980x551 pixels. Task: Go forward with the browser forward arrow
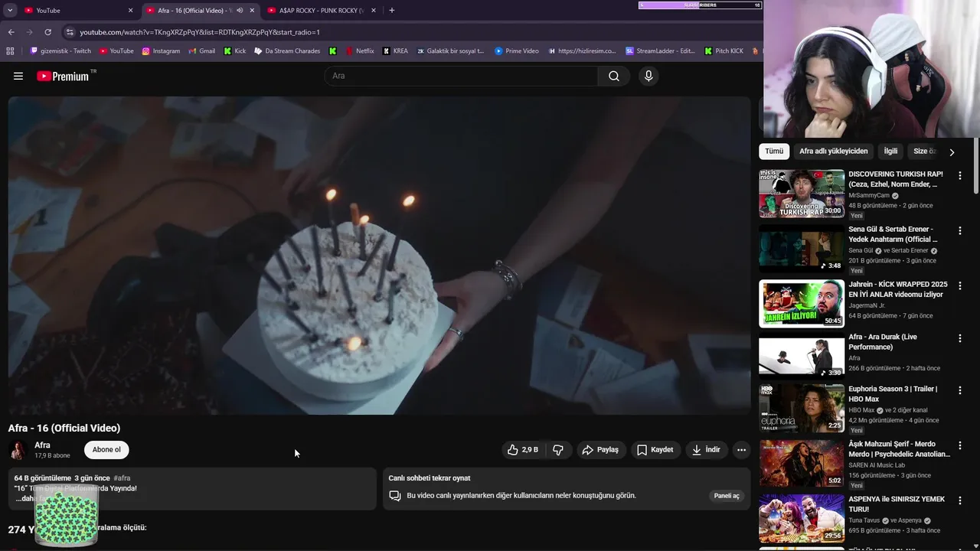pos(29,32)
